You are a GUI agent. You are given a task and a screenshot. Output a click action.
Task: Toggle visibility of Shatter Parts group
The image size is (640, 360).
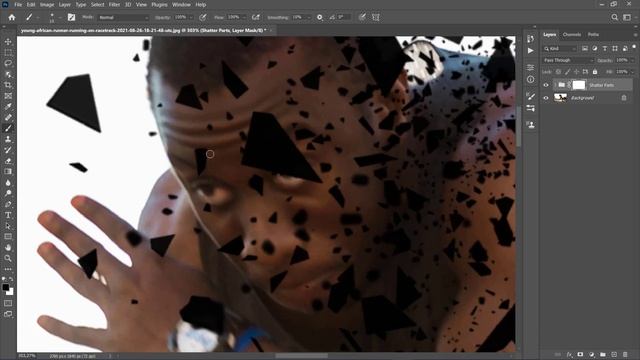546,85
